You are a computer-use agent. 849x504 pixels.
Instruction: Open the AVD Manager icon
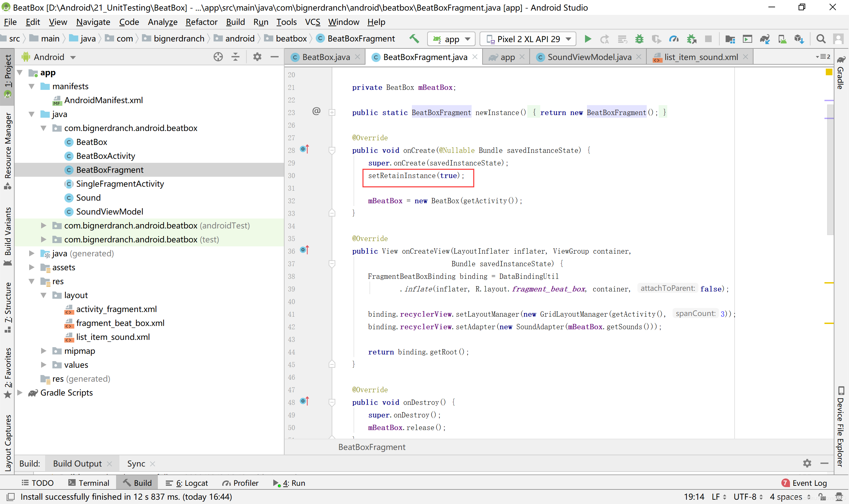782,39
